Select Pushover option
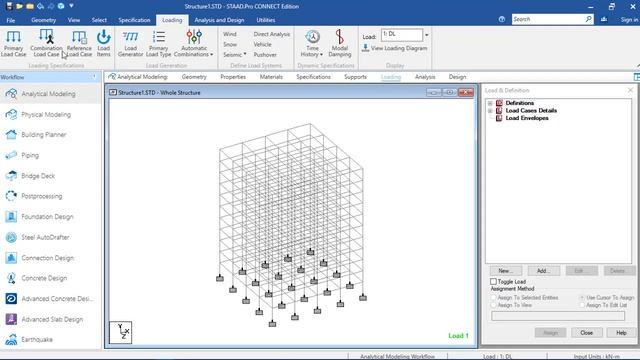 pos(265,55)
